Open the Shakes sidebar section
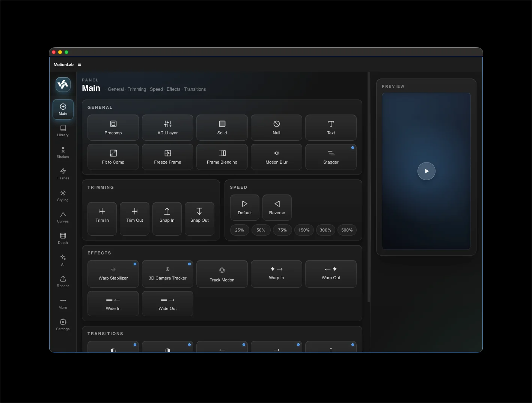The height and width of the screenshot is (403, 532). (63, 152)
